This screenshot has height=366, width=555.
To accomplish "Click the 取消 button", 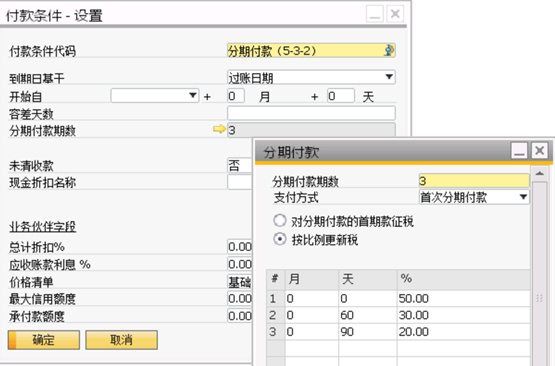I will pyautogui.click(x=121, y=340).
